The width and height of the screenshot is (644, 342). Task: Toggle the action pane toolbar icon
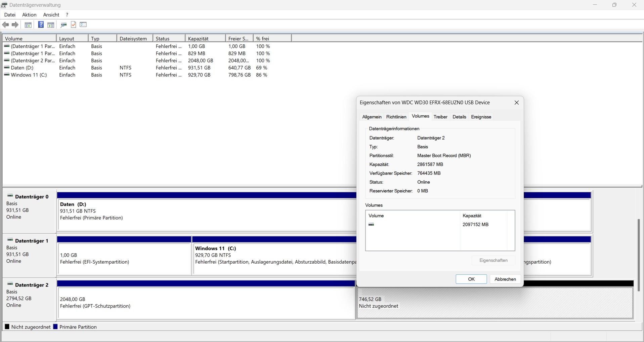coord(51,25)
